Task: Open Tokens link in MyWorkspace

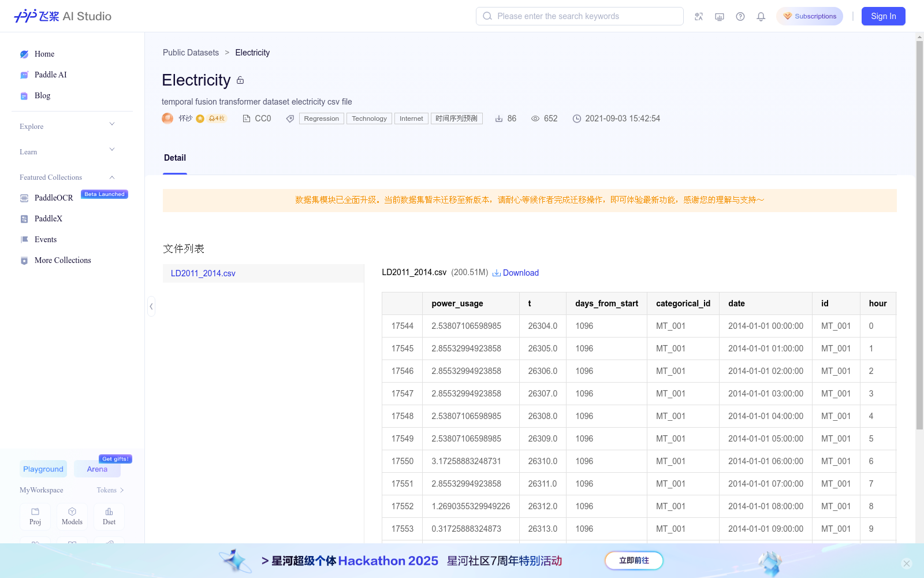Action: click(x=110, y=490)
